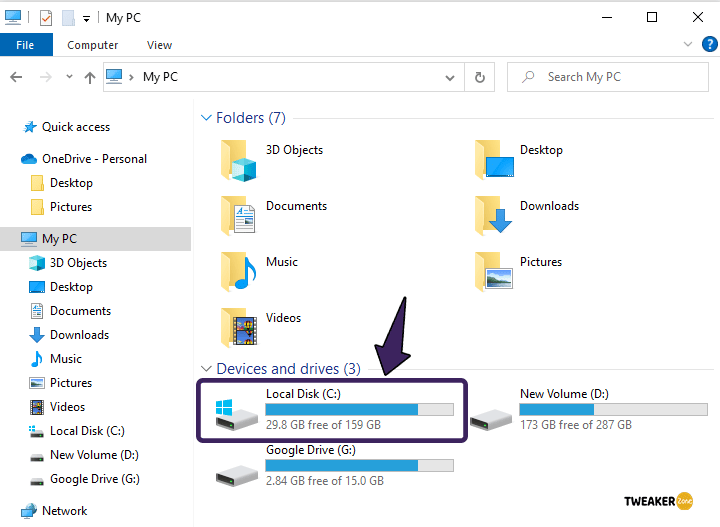Select the Local Disk (C:) drive icon
Viewport: 720px width, 527px height.
(236, 414)
